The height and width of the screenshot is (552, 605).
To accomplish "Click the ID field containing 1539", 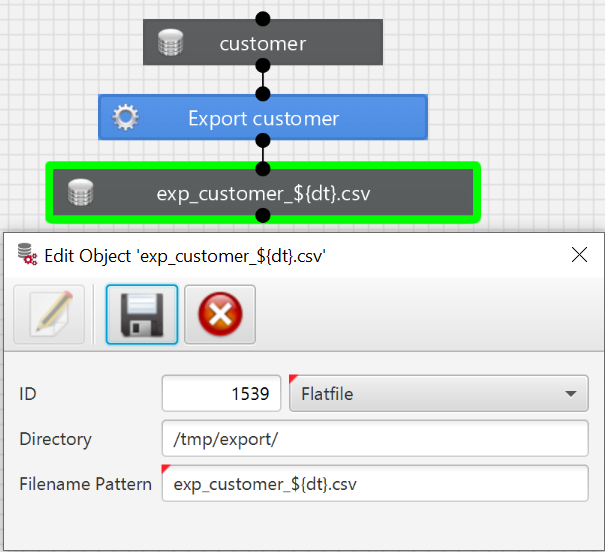I will 221,394.
